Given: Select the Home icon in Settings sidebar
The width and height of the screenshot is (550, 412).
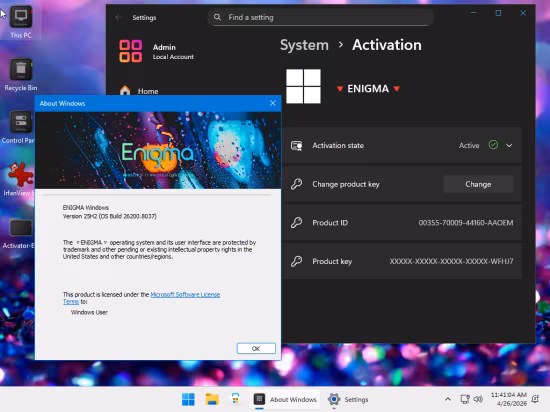Looking at the screenshot, I should pos(125,90).
